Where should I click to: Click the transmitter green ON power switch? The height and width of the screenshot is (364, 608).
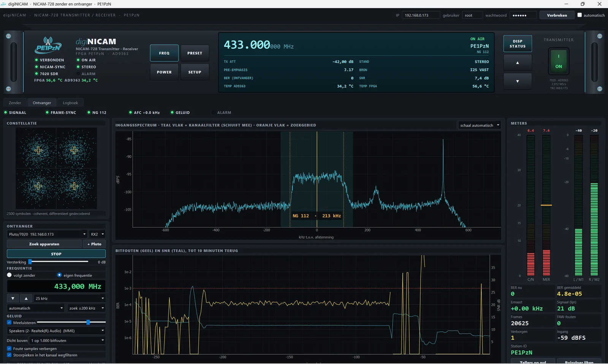point(559,61)
